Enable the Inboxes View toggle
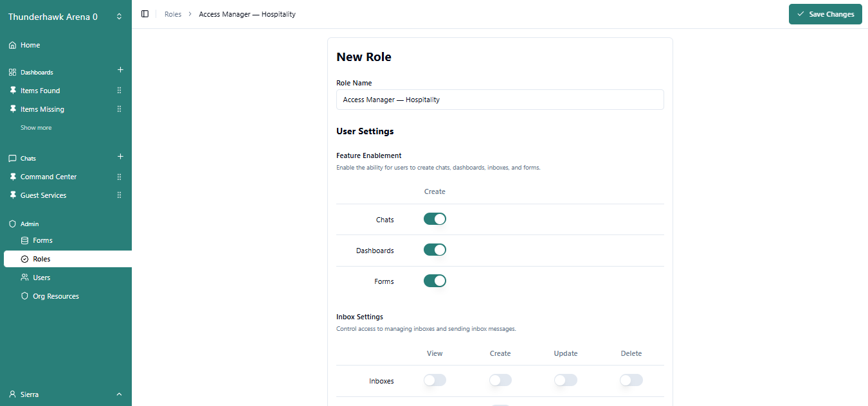The image size is (868, 406). coord(435,380)
